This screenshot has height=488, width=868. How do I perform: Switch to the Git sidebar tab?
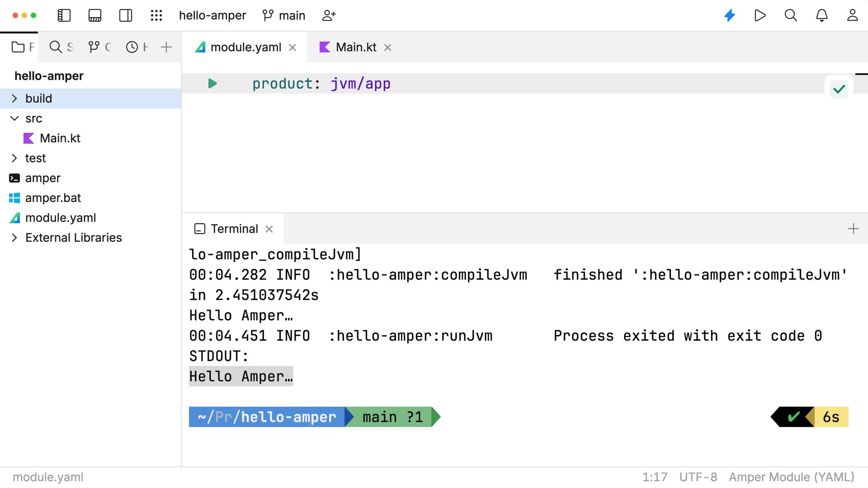pos(99,47)
